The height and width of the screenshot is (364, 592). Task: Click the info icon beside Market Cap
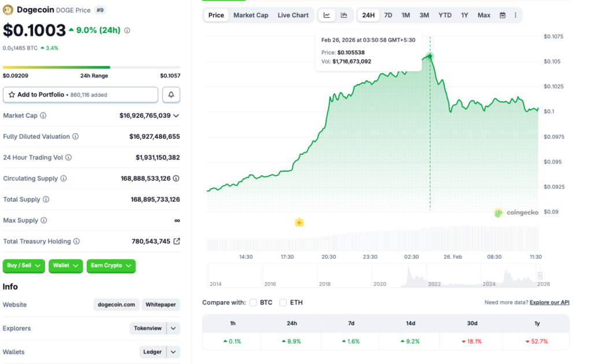[x=43, y=115]
